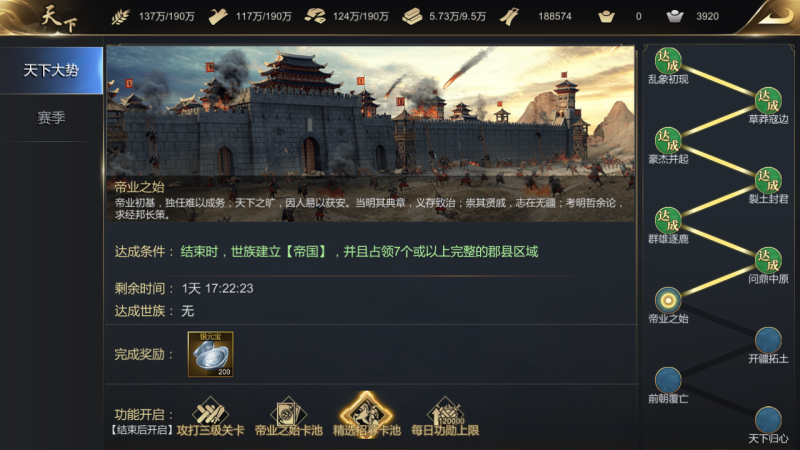Viewport: 800px width, 450px height.
Task: Tap the back arrow at top right
Action: pyautogui.click(x=772, y=17)
